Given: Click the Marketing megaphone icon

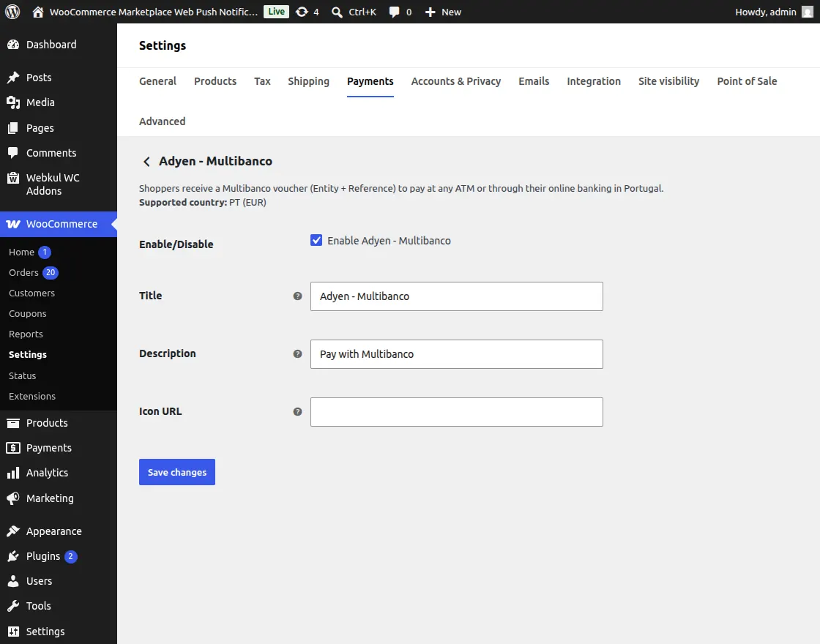Looking at the screenshot, I should (x=13, y=498).
